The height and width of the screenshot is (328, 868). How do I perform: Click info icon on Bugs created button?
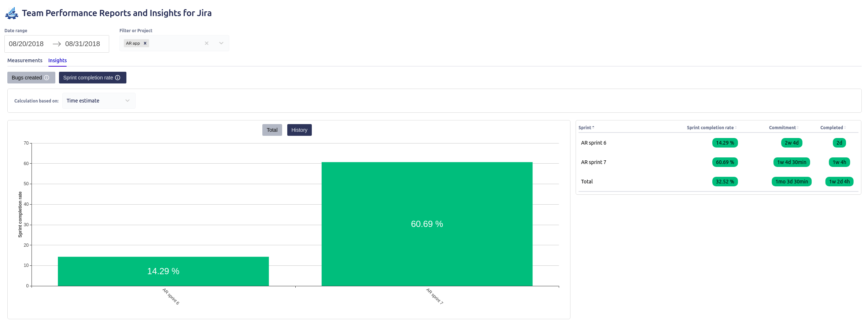47,78
